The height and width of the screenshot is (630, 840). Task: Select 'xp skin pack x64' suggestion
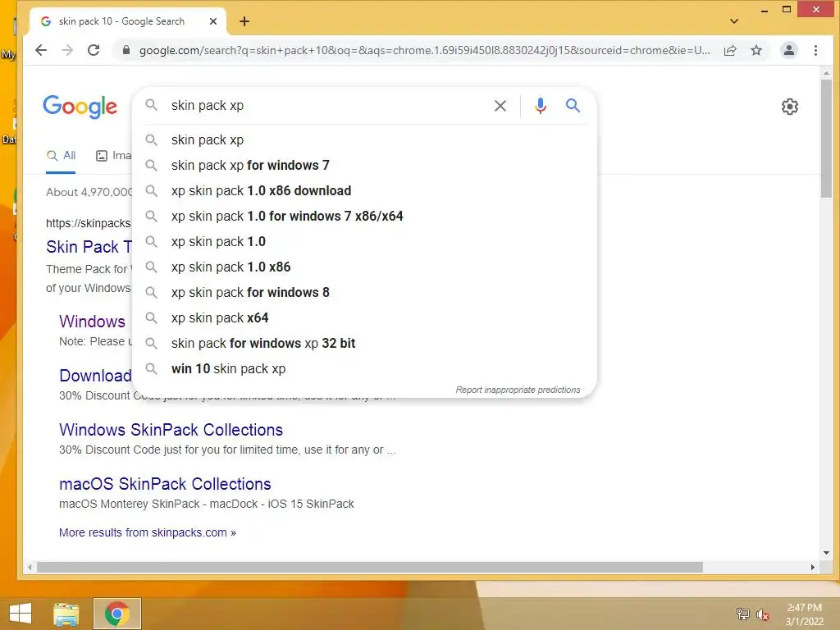point(364,318)
